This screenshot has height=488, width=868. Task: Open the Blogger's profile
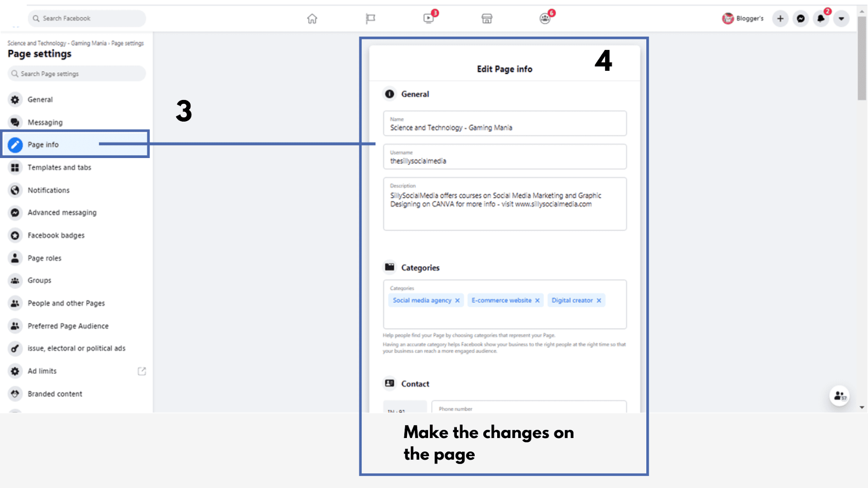point(743,19)
